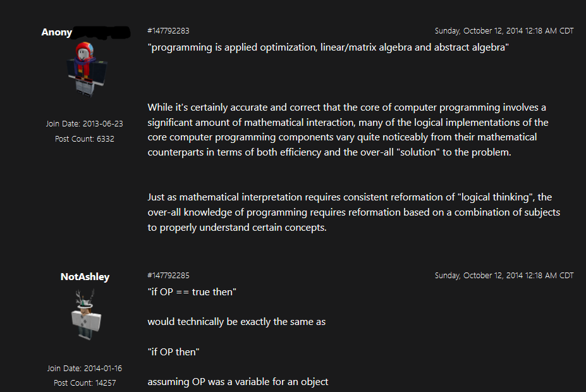This screenshot has height=392, width=586.
Task: Click the red-helmet avatar of the first poster
Action: (87, 69)
